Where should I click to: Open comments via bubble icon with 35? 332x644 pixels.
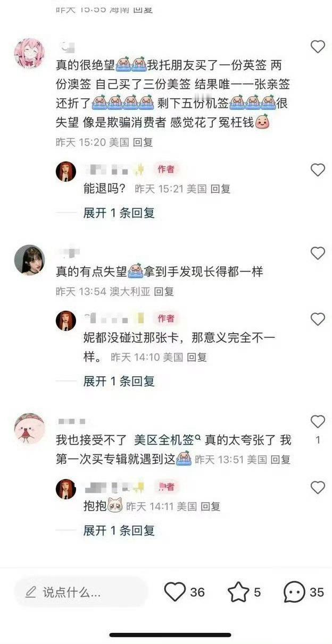[x=294, y=592]
